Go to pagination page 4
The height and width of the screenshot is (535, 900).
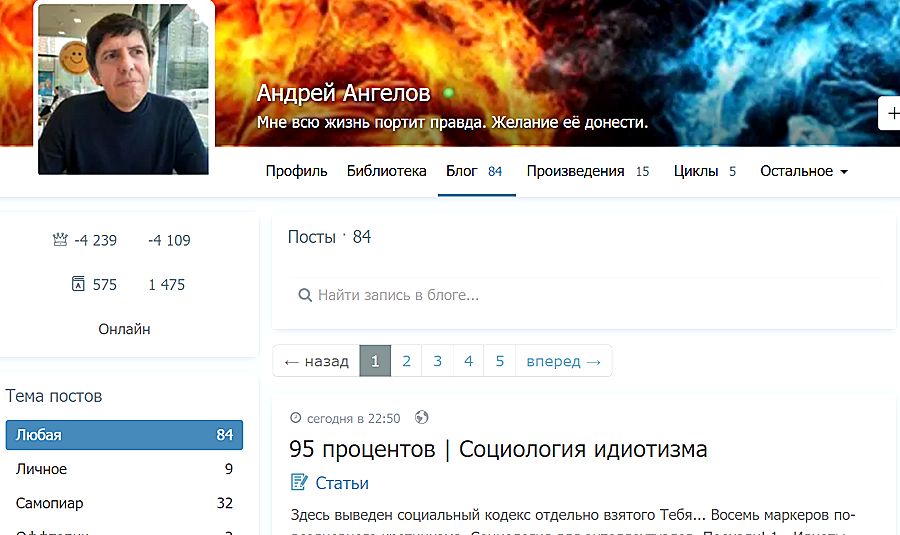click(x=468, y=361)
